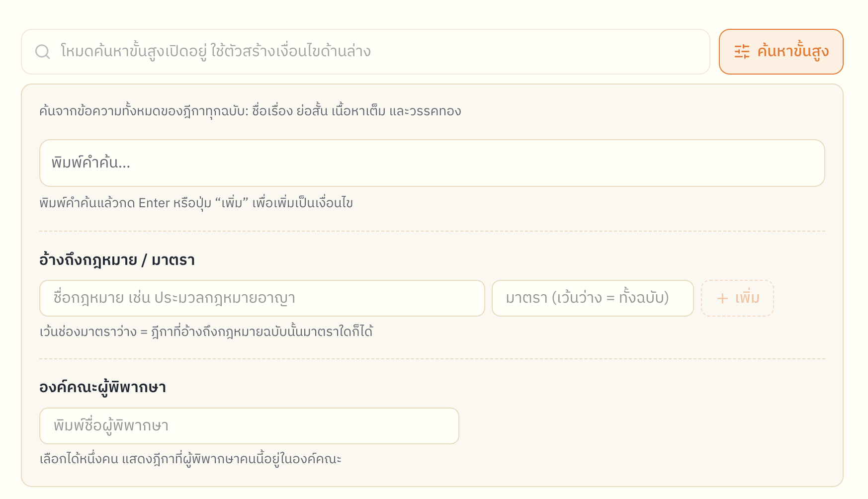Click the word Enter in the hint line
Viewport: 868px width, 499px height.
(154, 203)
